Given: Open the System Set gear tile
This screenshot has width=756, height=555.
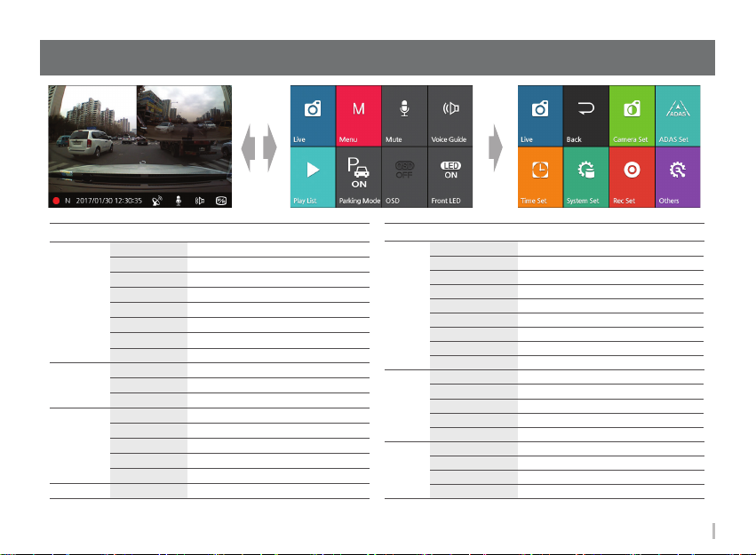Looking at the screenshot, I should click(x=585, y=178).
